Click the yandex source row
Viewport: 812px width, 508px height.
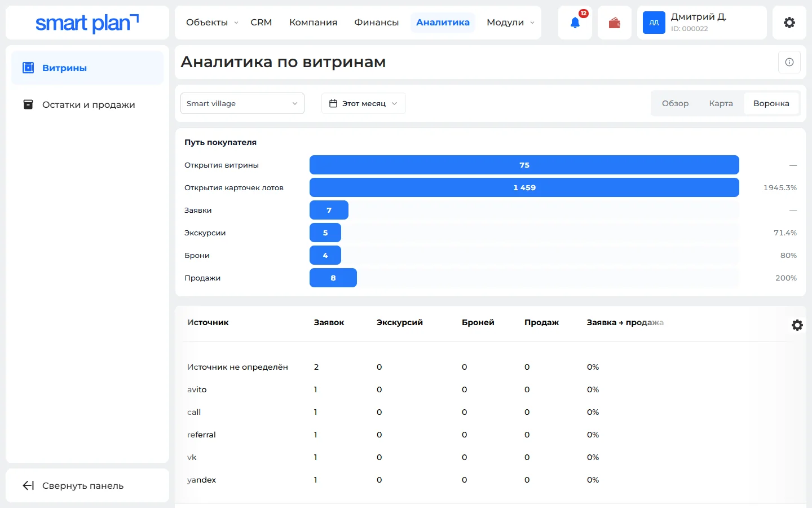click(x=491, y=480)
